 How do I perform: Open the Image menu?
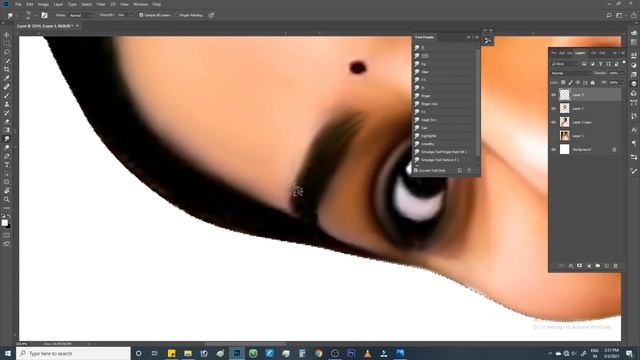(43, 4)
